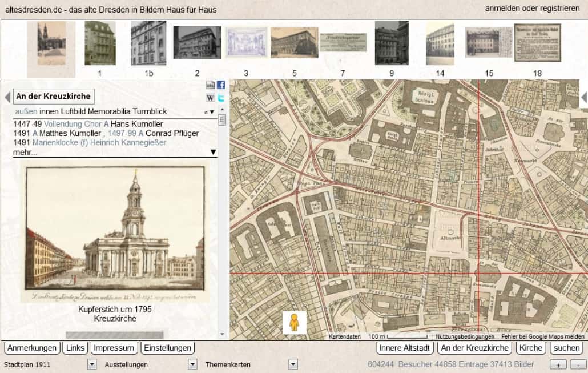The image size is (588, 373).
Task: Open house thumbnail number 14
Action: click(440, 44)
